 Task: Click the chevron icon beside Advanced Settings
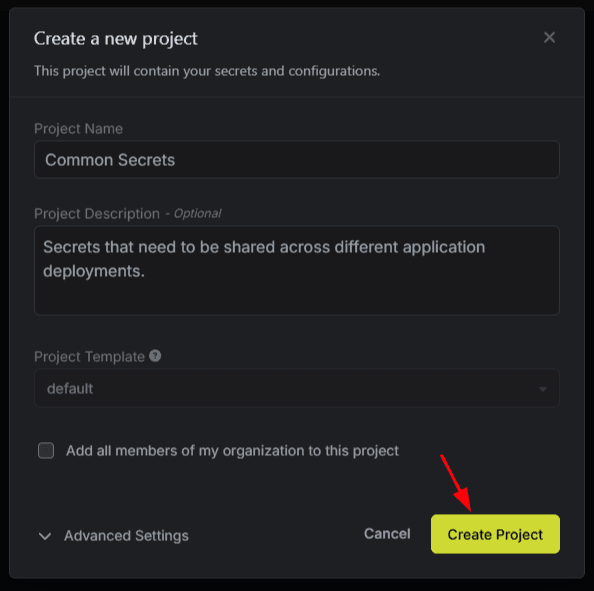click(45, 536)
